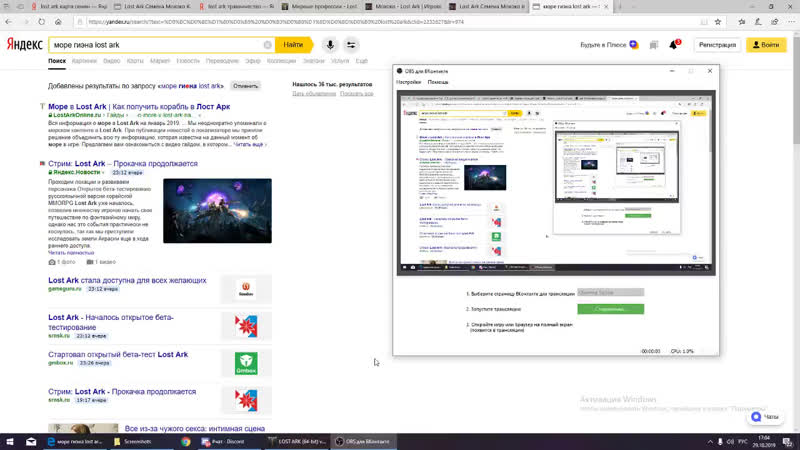The height and width of the screenshot is (450, 800).
Task: Start voice search with microphone icon
Action: click(330, 45)
